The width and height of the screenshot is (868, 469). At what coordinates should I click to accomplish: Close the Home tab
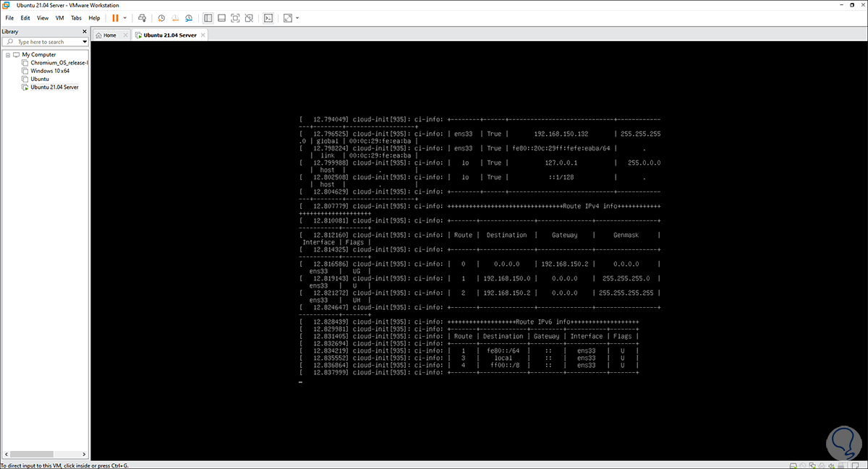click(x=125, y=35)
